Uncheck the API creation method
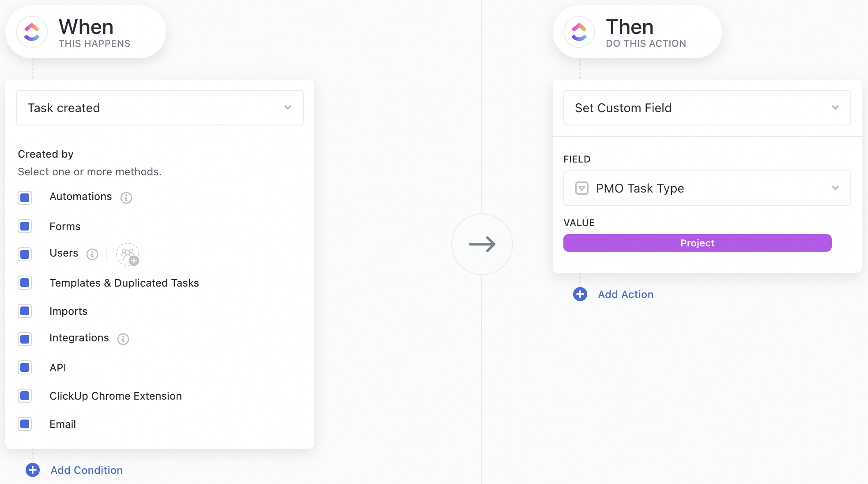 (25, 367)
